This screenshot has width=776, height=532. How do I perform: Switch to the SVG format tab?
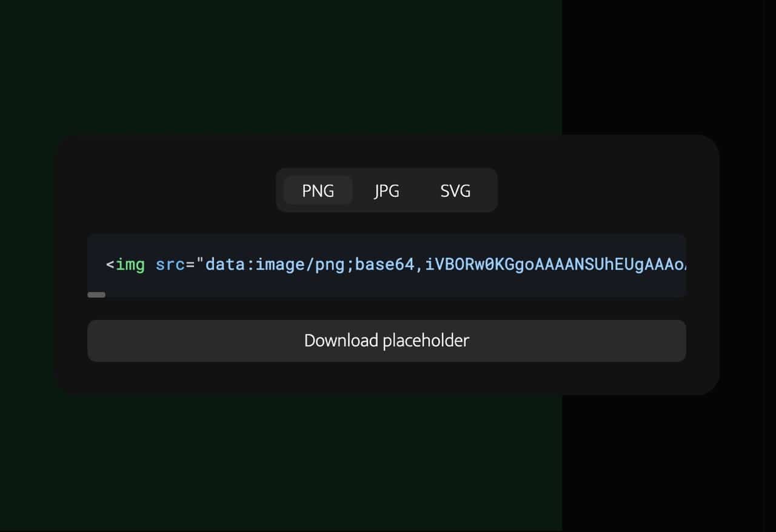tap(455, 190)
